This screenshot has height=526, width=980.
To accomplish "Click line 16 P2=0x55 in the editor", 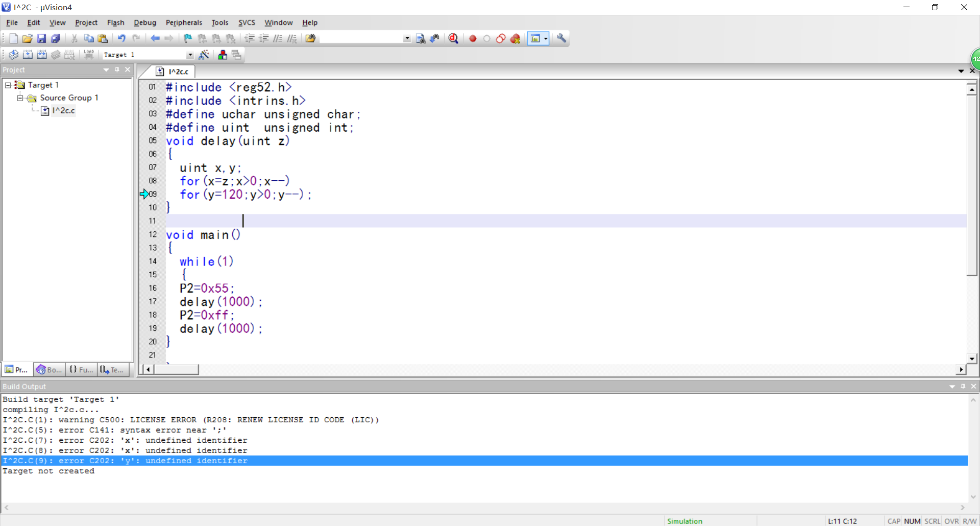I will pyautogui.click(x=207, y=288).
